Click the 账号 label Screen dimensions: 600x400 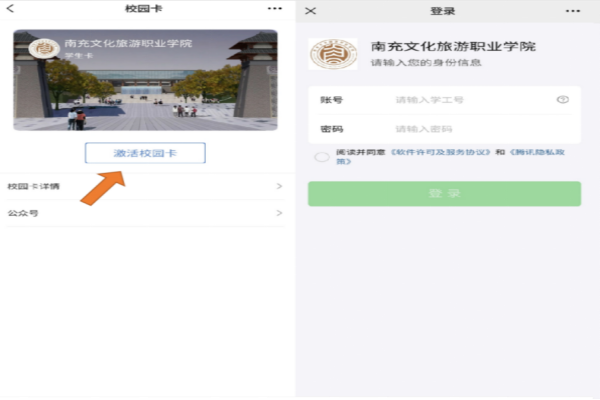tap(331, 100)
